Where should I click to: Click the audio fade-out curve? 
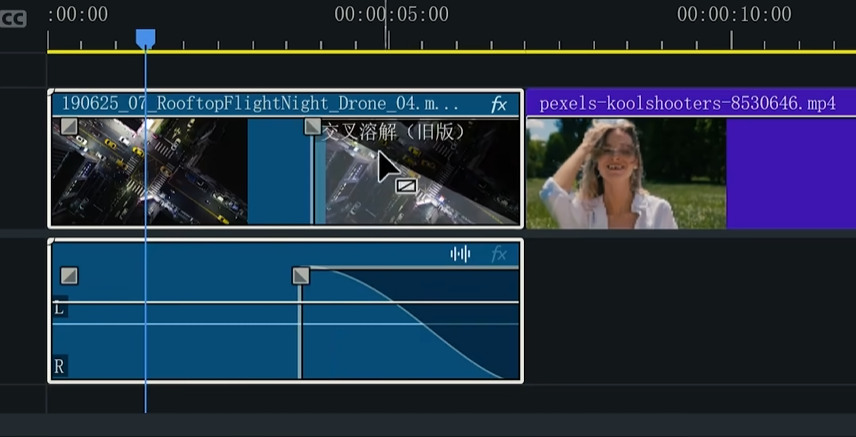coord(420,320)
